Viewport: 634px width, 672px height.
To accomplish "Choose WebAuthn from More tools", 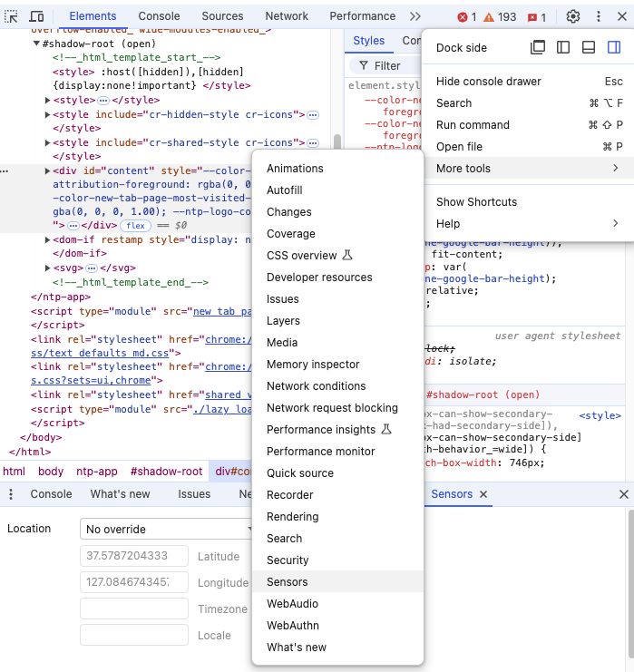I will pos(337,625).
